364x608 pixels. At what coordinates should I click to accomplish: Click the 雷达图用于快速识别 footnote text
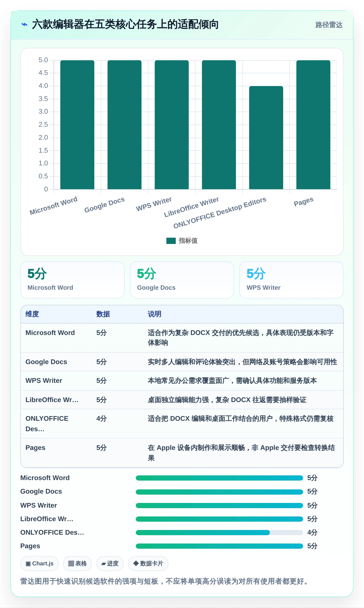pyautogui.click(x=164, y=581)
